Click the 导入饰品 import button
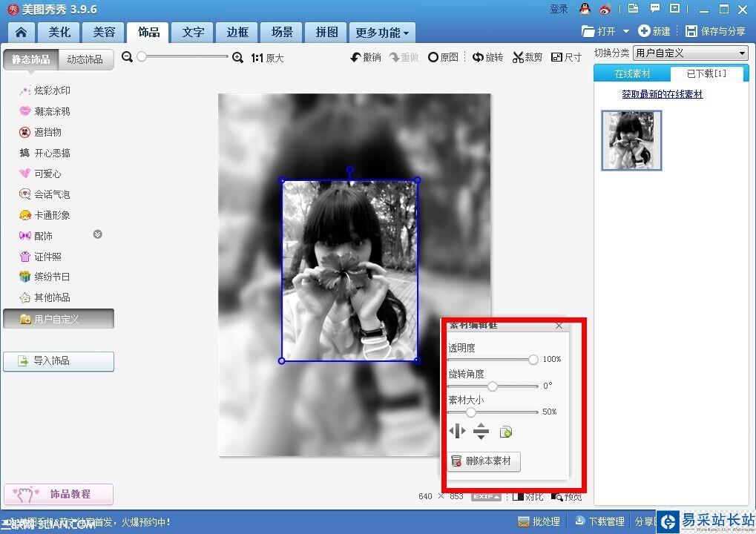This screenshot has width=756, height=534. [59, 361]
